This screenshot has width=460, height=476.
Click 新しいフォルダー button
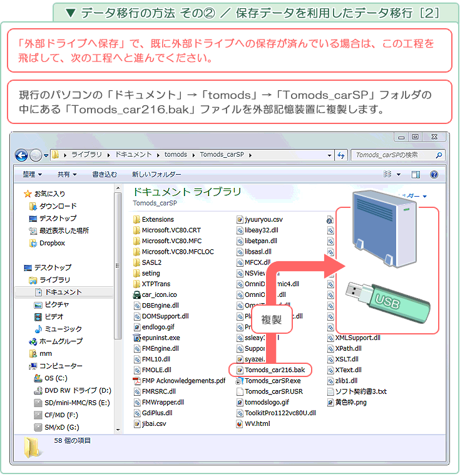(x=156, y=175)
